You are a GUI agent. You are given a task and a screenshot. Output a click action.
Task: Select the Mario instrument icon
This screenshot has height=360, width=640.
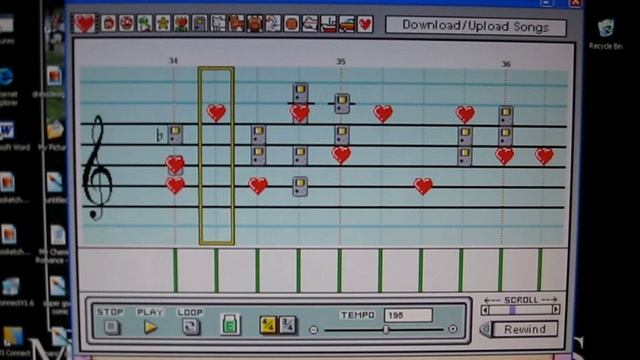pos(109,24)
